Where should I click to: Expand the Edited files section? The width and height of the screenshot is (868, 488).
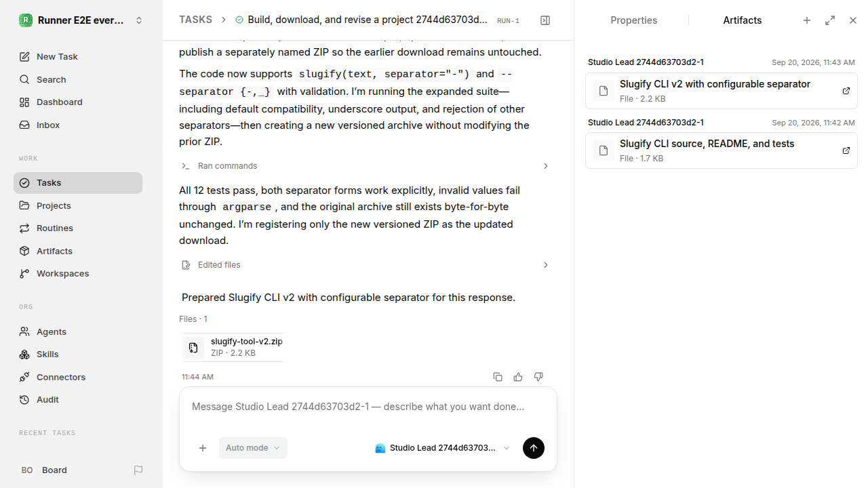tap(365, 265)
